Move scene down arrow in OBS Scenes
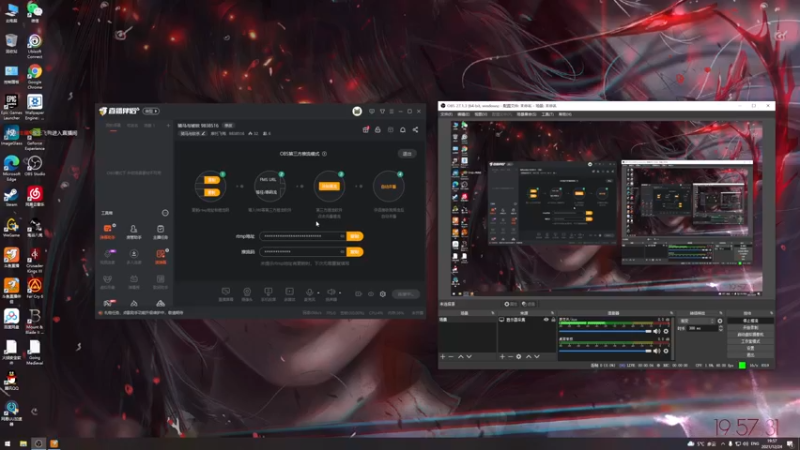The width and height of the screenshot is (800, 450). [469, 357]
